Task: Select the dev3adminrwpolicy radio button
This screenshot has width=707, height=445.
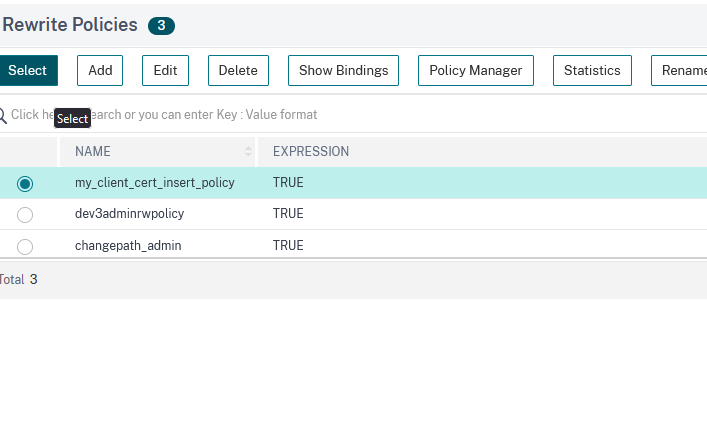Action: 25,214
